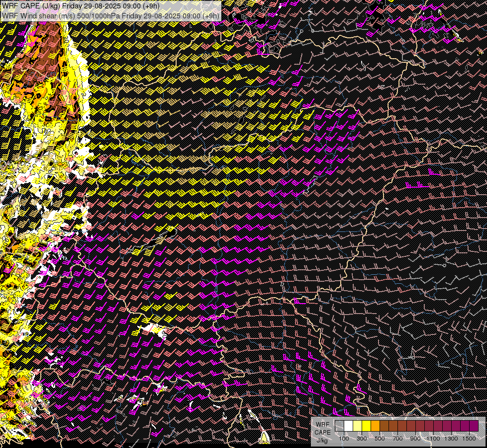Image resolution: width=487 pixels, height=448 pixels.
Task: Click the orange legend swatch before 500
Action: [375, 426]
